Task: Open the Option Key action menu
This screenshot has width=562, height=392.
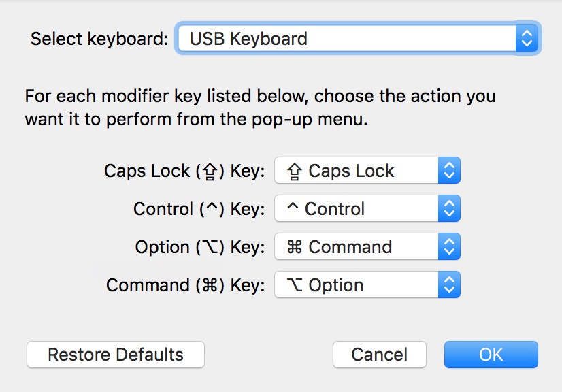Action: point(361,247)
